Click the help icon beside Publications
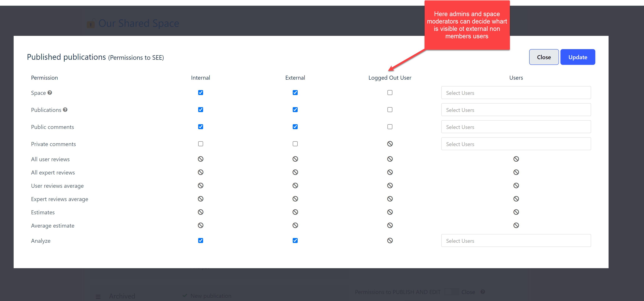 (65, 110)
